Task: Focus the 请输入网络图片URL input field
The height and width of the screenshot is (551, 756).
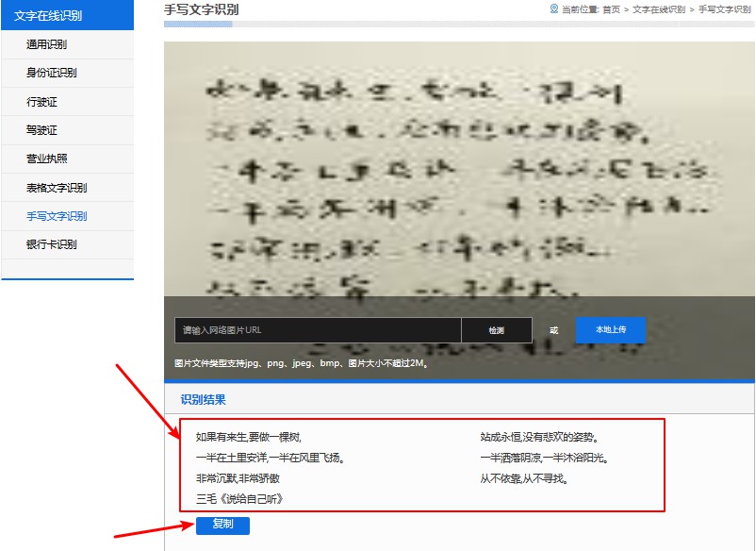Action: tap(318, 330)
